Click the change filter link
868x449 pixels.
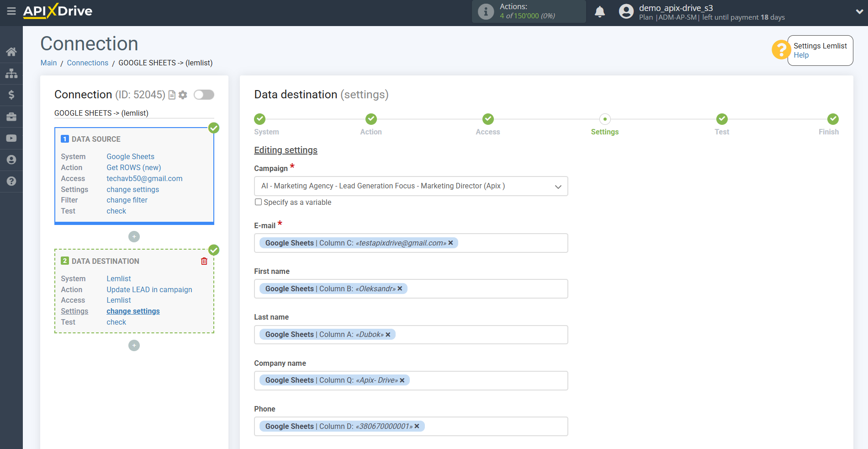coord(127,200)
